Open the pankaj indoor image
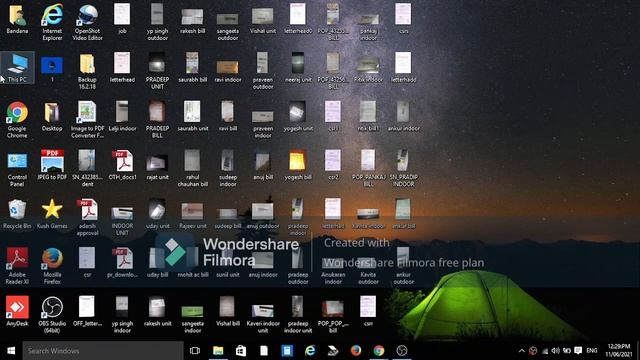The width and height of the screenshot is (640, 360). 368,26
